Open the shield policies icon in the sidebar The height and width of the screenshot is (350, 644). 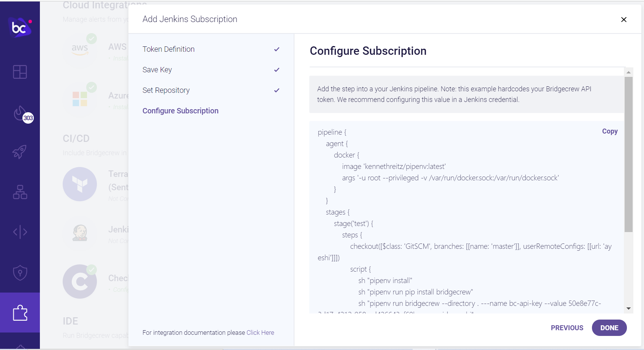click(x=20, y=272)
